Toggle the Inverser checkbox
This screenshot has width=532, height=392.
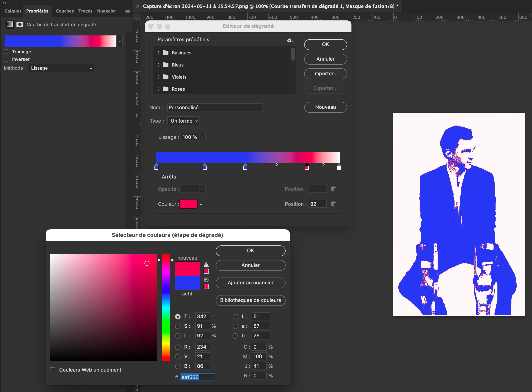(6, 59)
